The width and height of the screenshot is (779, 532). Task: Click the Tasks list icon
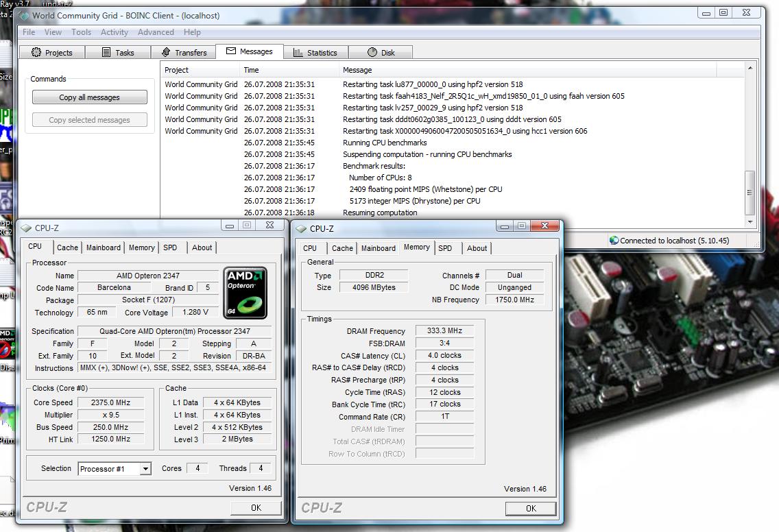point(106,52)
